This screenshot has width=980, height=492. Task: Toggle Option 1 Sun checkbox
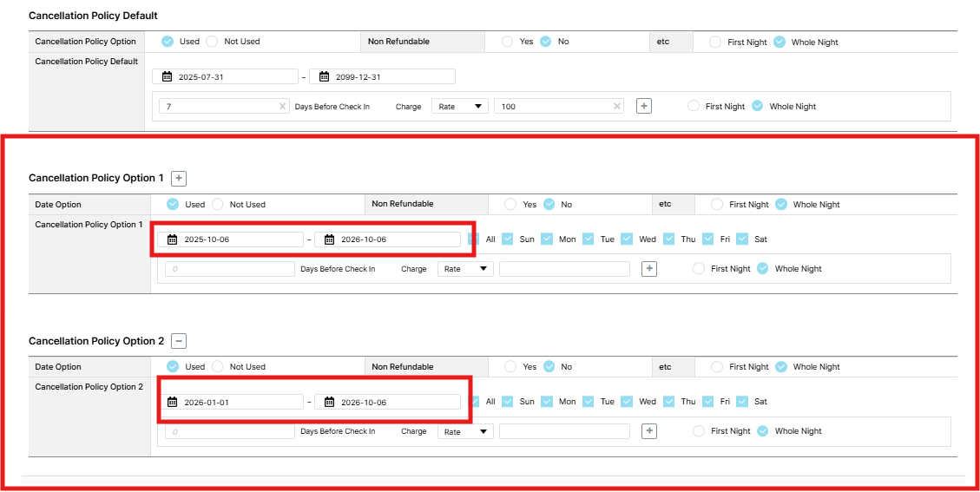[x=508, y=239]
